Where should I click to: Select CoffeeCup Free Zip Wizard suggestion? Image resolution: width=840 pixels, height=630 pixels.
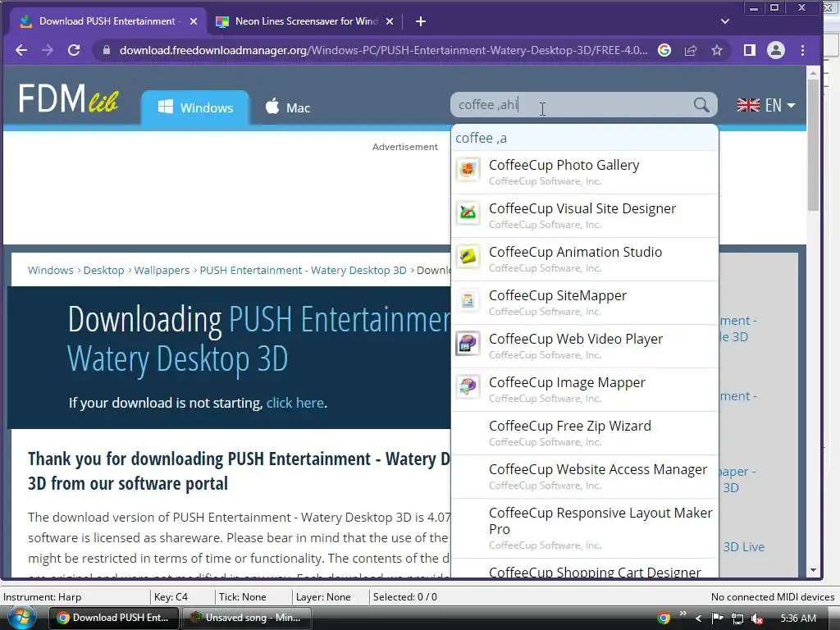pyautogui.click(x=584, y=433)
